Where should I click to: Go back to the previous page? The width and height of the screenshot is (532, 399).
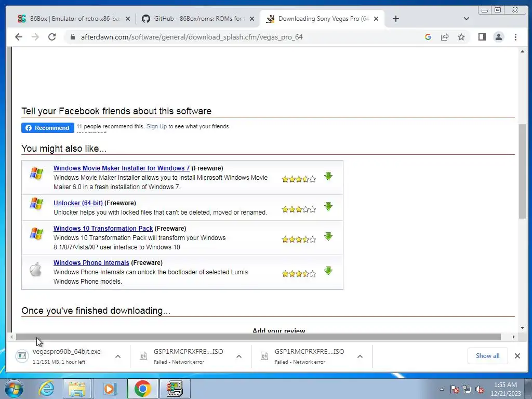coord(19,37)
